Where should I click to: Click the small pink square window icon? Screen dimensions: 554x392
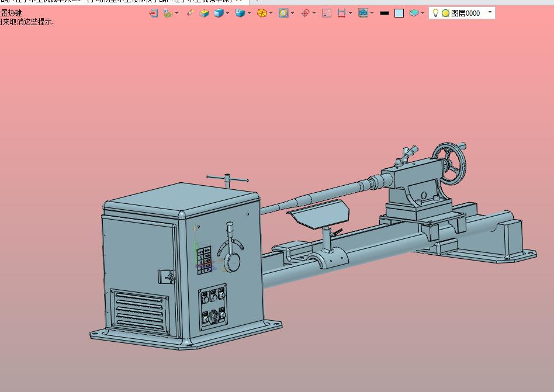click(327, 13)
